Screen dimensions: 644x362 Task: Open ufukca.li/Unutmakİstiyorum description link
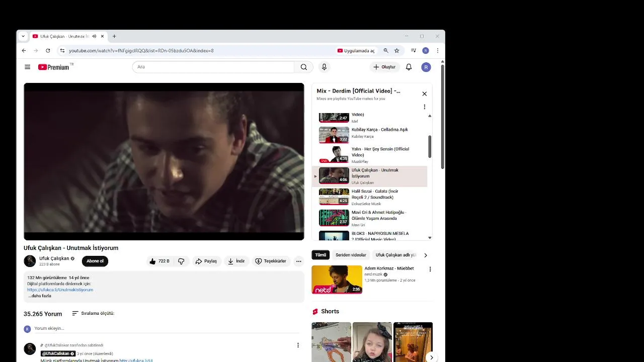[60, 290]
